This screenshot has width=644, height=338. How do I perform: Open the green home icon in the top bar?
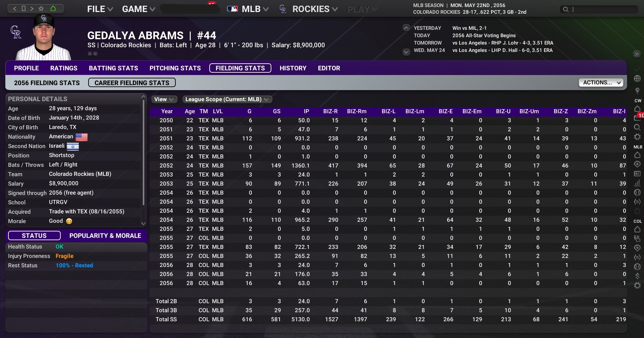coord(53,9)
